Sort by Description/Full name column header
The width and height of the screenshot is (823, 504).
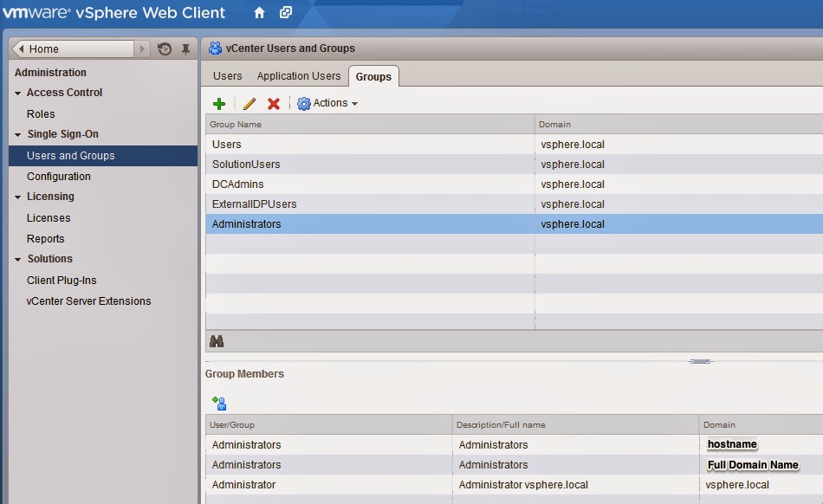[x=575, y=425]
